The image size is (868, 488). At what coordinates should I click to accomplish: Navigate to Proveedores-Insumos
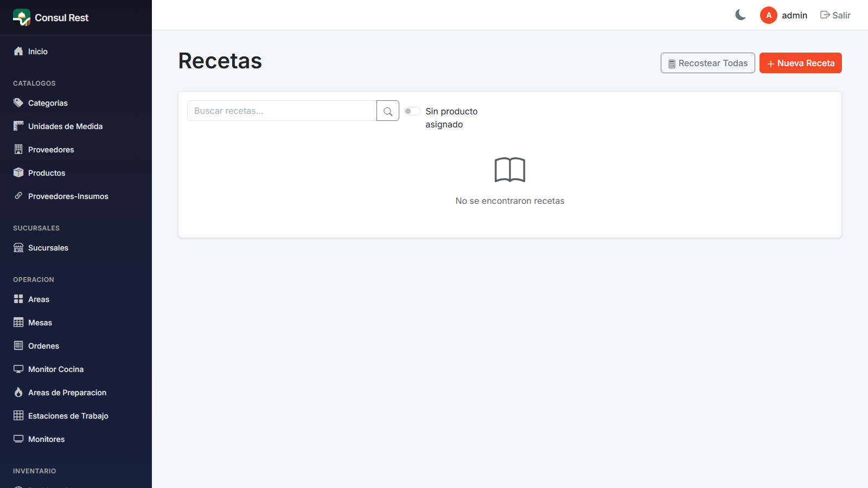tap(76, 196)
